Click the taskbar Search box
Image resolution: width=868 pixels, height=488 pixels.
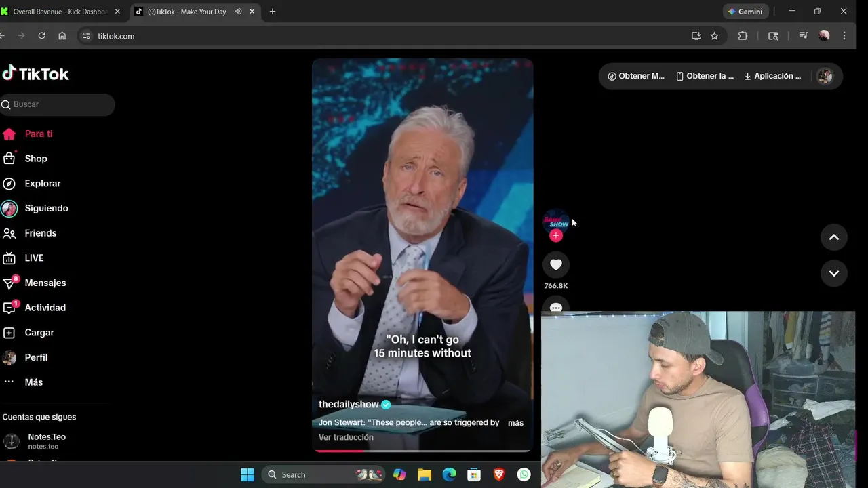324,475
